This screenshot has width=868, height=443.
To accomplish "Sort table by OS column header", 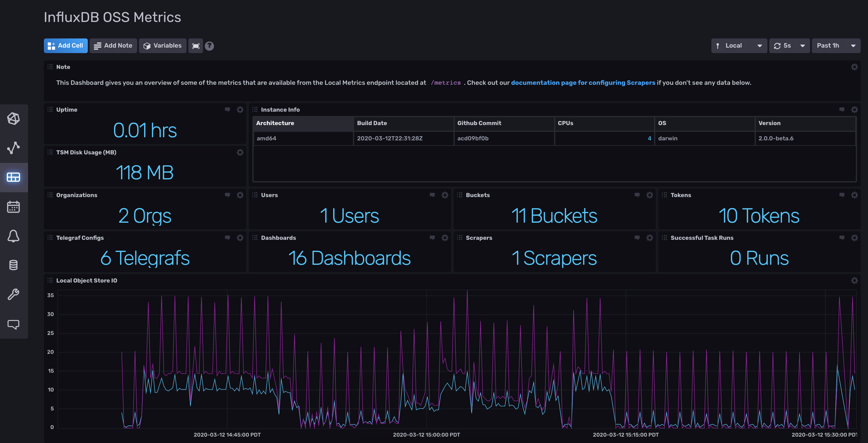I will pyautogui.click(x=705, y=123).
